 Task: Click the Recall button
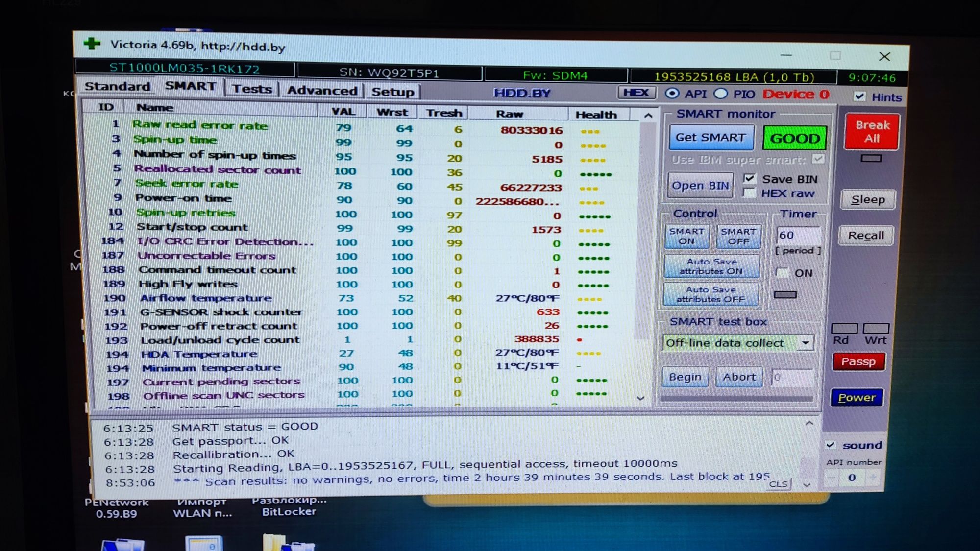(x=866, y=236)
